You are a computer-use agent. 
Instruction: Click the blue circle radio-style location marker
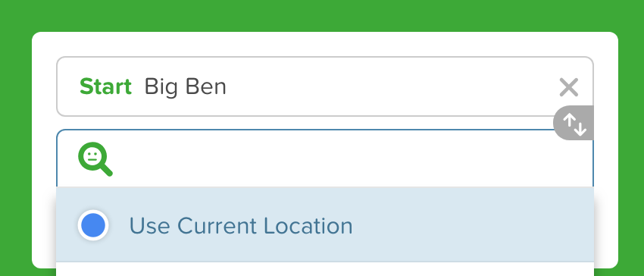click(x=93, y=225)
